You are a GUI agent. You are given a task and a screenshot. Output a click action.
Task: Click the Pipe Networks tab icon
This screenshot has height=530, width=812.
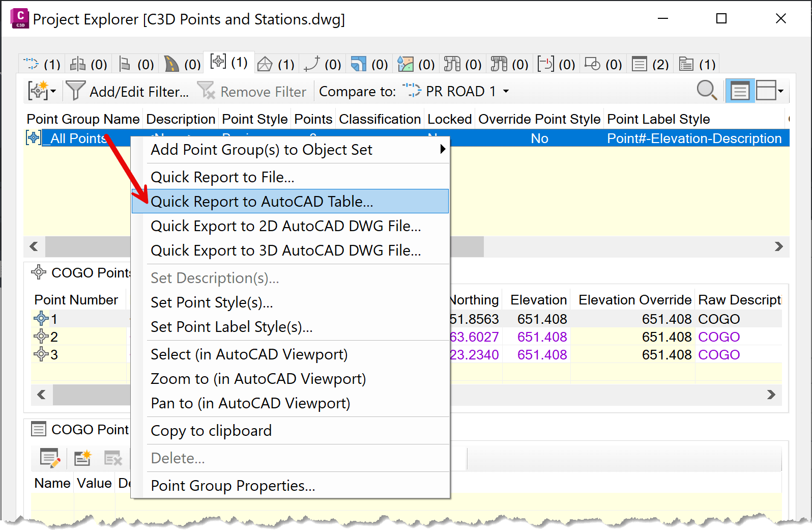pyautogui.click(x=452, y=64)
